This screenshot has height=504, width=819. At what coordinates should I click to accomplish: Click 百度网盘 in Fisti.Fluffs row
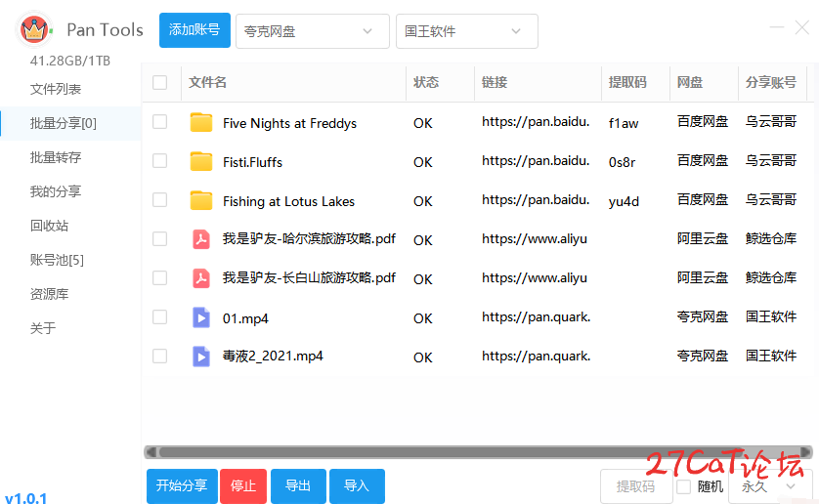point(703,160)
